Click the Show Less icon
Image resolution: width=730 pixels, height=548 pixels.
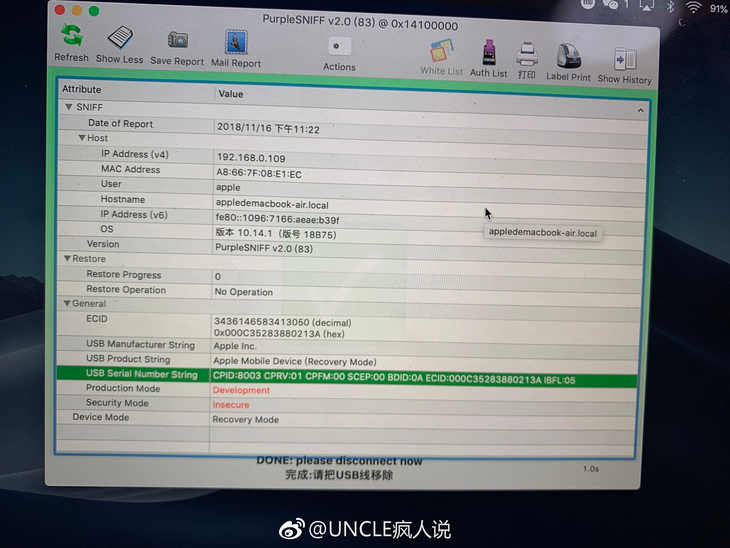(x=120, y=39)
